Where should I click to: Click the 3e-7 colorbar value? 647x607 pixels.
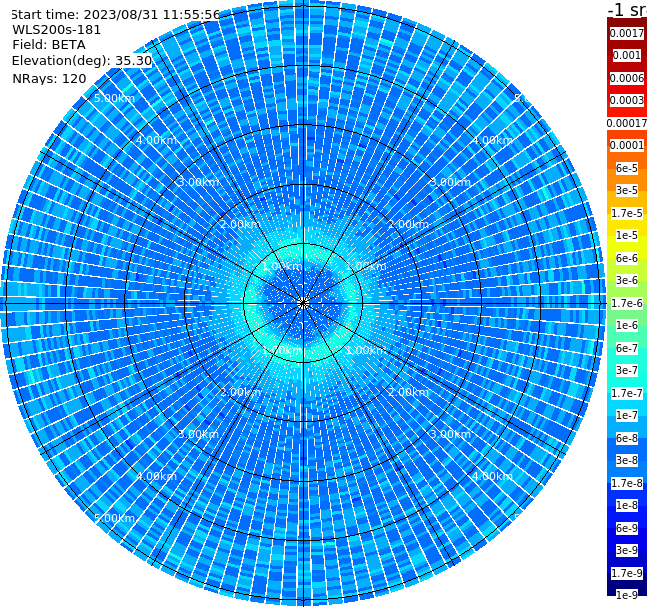click(627, 370)
